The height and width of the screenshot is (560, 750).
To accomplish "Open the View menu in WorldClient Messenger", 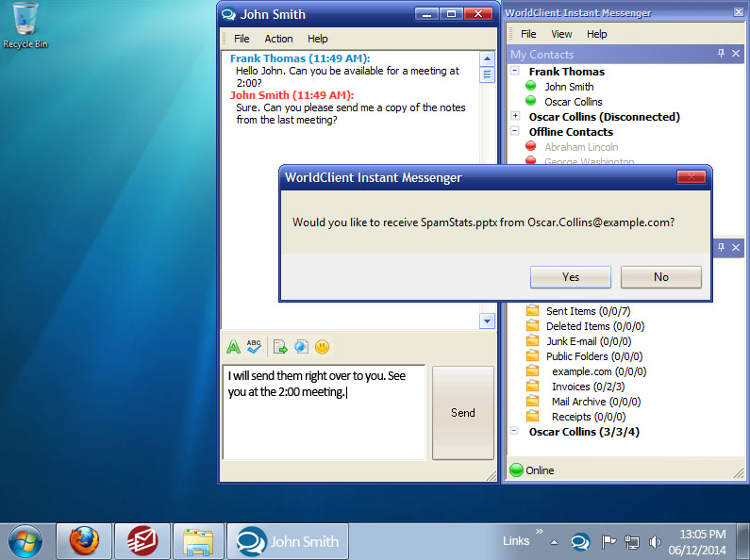I will click(561, 34).
